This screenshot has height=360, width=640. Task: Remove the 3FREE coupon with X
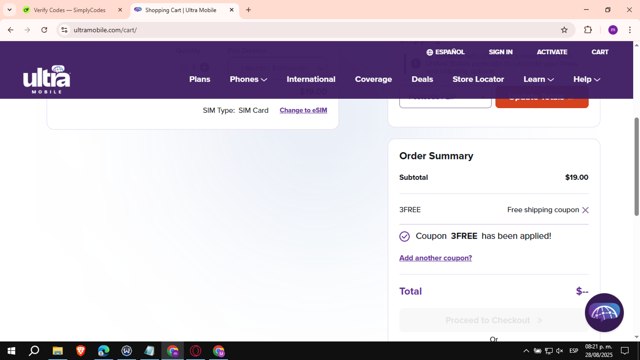click(585, 210)
